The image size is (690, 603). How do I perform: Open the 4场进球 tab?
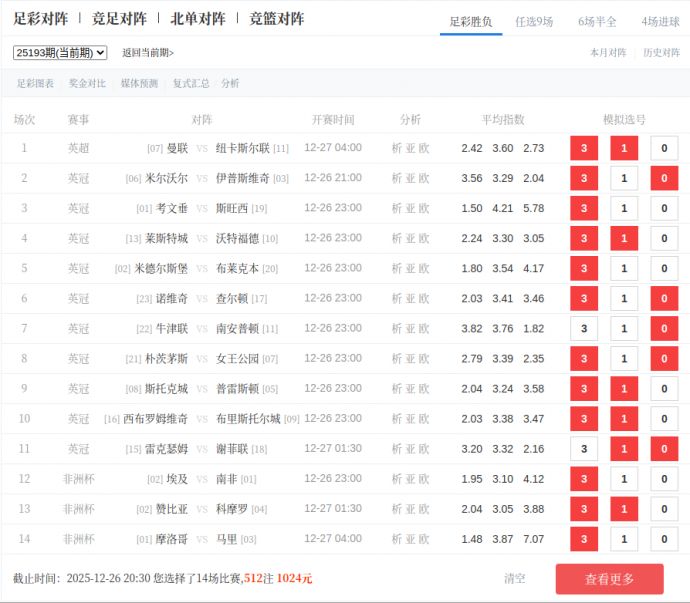(660, 21)
